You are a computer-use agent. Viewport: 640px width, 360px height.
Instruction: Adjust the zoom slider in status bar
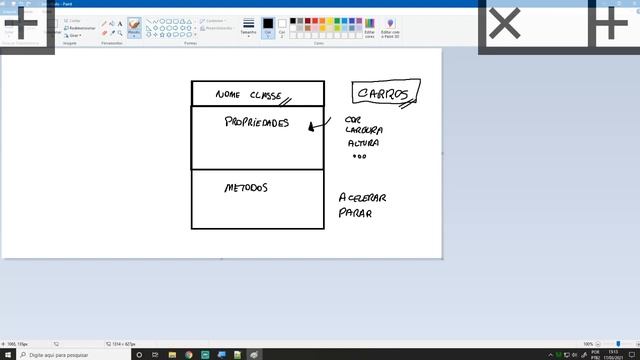(618, 344)
